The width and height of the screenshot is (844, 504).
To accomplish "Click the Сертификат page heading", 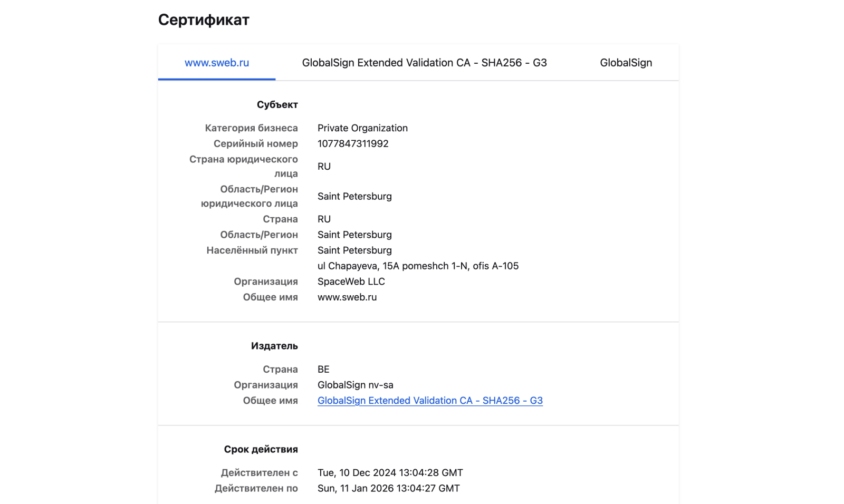I will point(204,20).
